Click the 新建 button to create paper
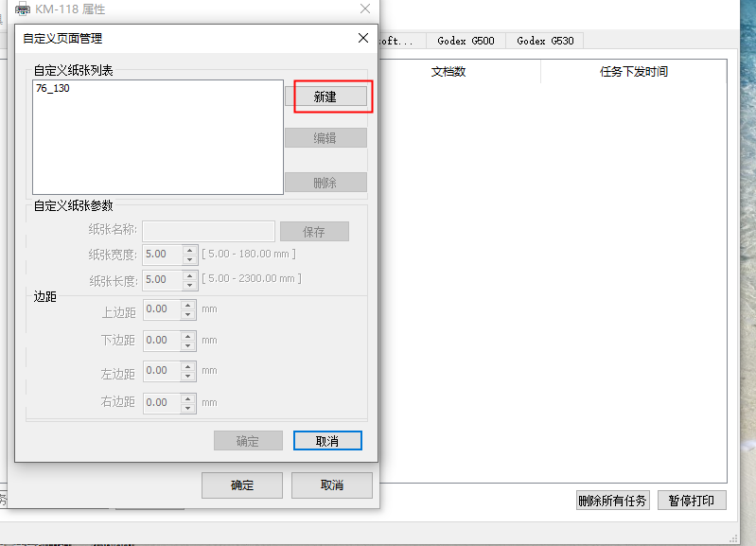 [x=325, y=97]
